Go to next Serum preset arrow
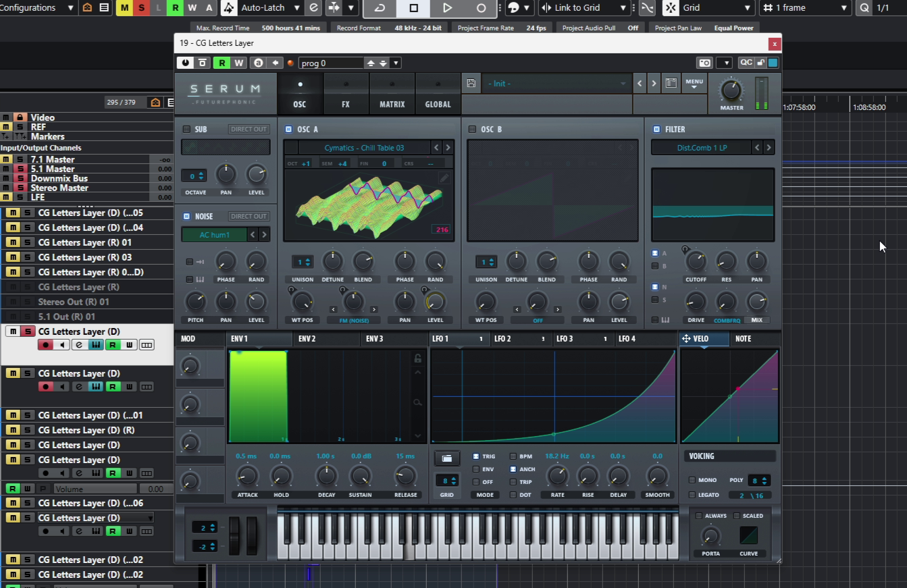This screenshot has width=907, height=588. [654, 84]
